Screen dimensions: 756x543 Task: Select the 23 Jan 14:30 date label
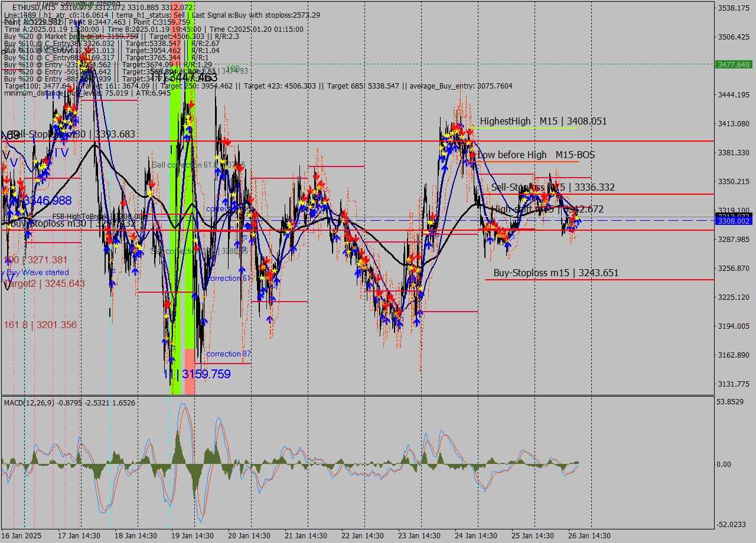coord(419,536)
